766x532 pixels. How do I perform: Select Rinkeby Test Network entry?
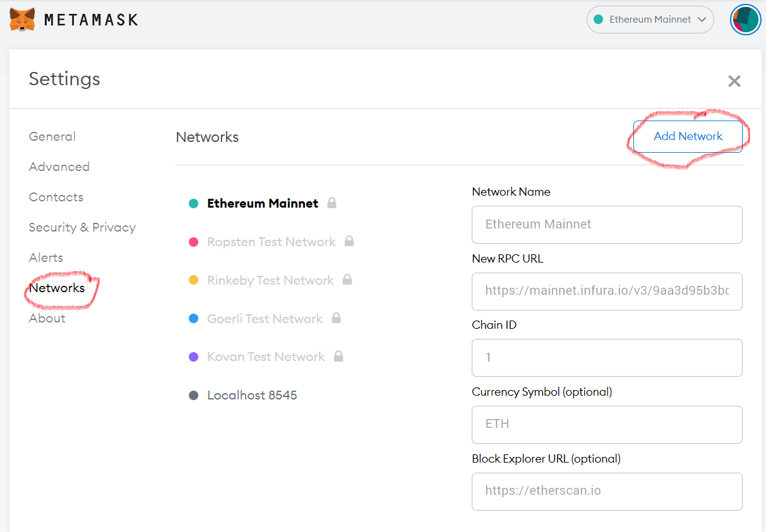pos(270,280)
